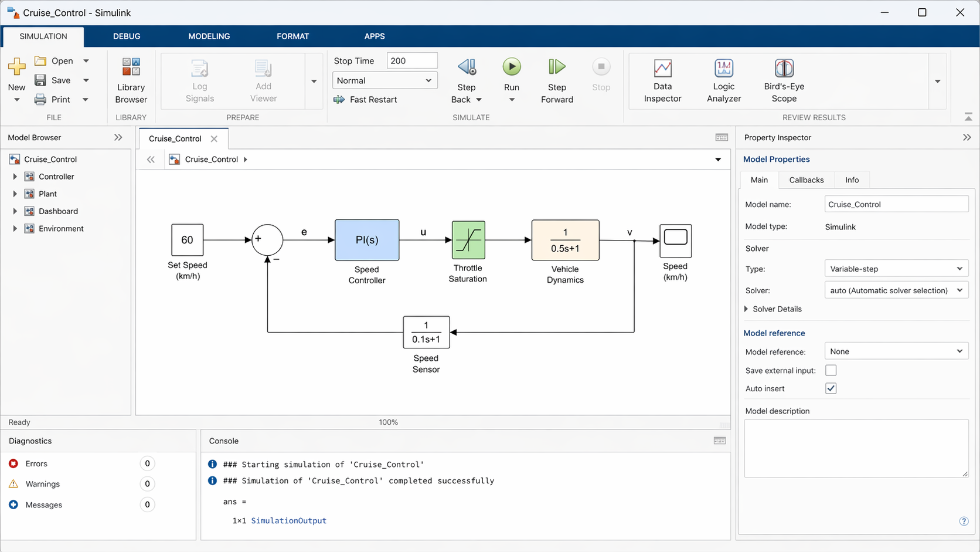Open the Library Browser
The width and height of the screenshot is (980, 552).
pyautogui.click(x=131, y=80)
